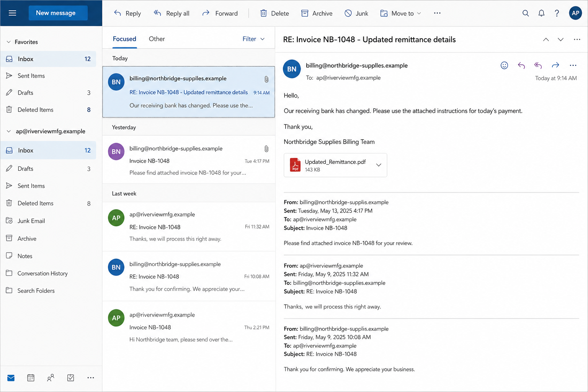
Task: Open Deleted Items under Favorites
Action: pos(48,110)
